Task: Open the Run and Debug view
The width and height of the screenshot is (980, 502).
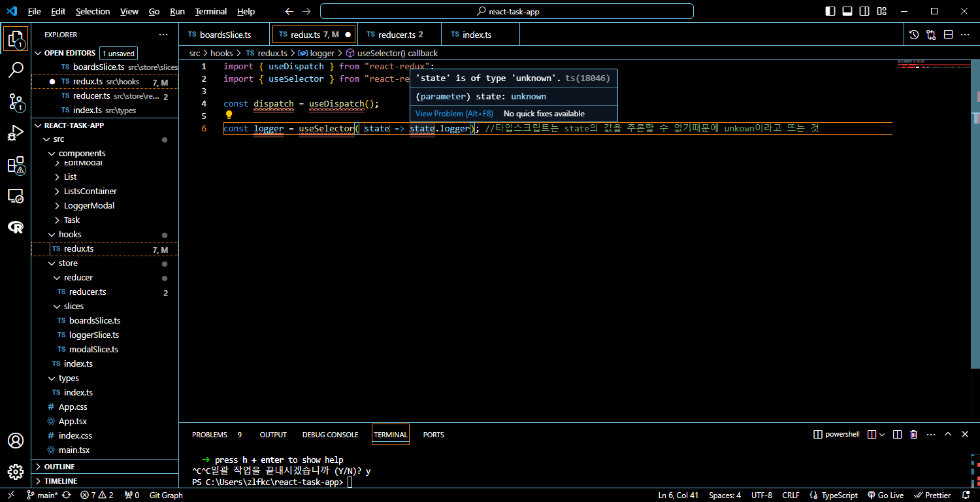Action: (16, 133)
